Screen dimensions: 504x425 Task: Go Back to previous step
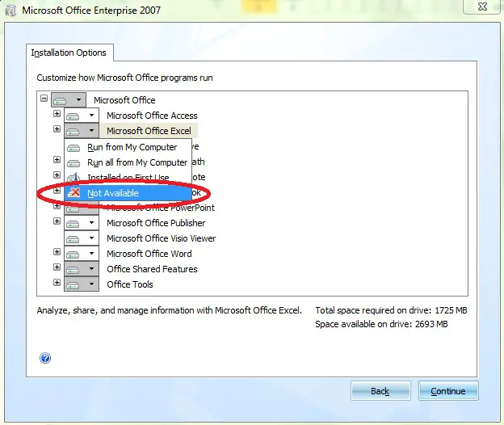coord(380,391)
